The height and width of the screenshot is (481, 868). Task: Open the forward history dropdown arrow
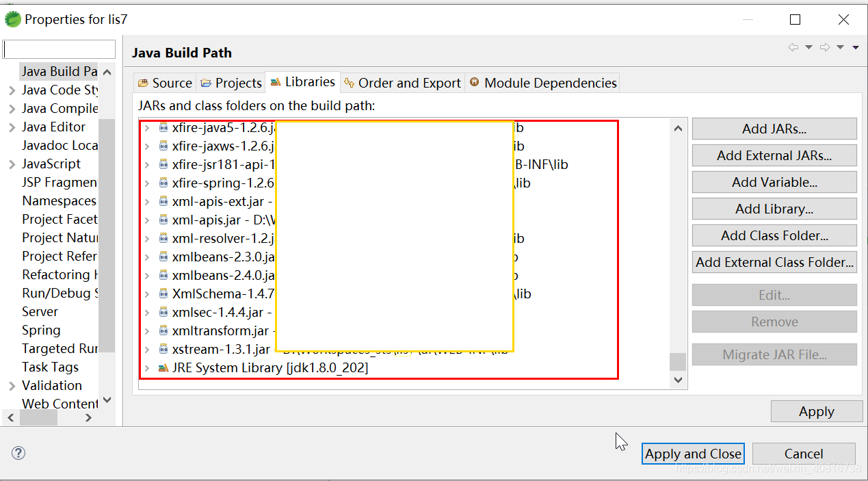tap(839, 47)
